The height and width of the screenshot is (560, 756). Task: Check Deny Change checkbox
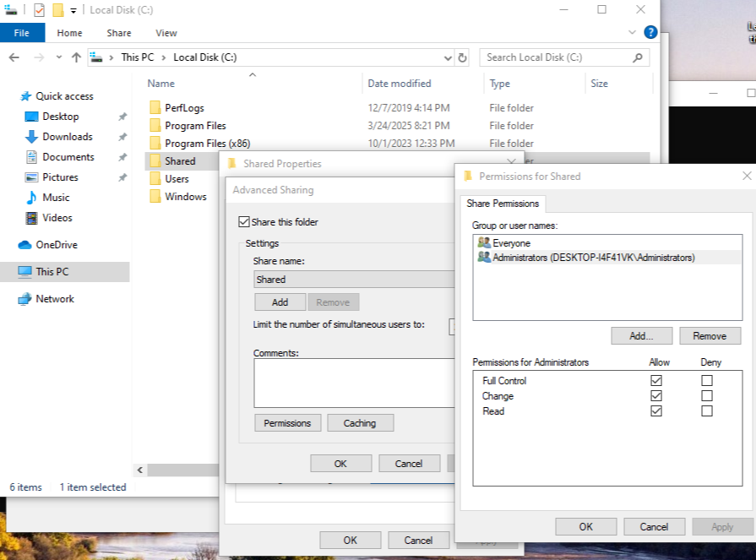(706, 395)
